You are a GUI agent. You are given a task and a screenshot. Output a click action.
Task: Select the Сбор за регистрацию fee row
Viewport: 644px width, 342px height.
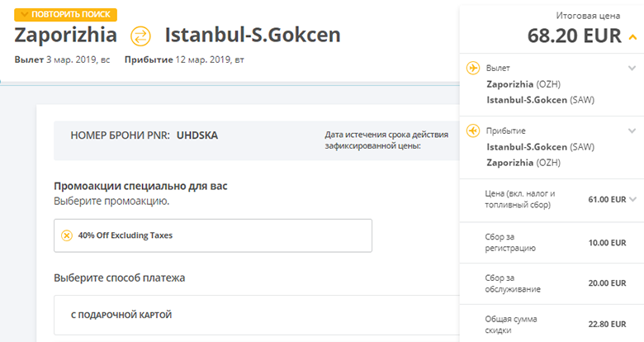point(551,242)
